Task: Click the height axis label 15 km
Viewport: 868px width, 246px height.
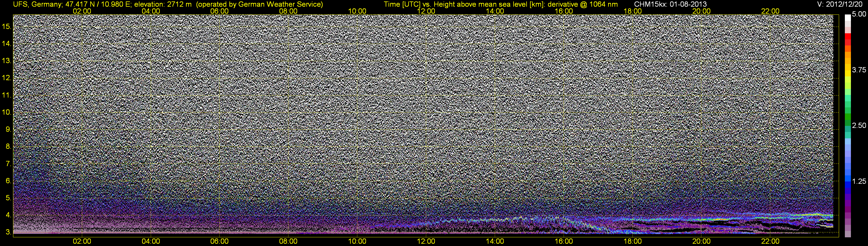Action: (6, 27)
